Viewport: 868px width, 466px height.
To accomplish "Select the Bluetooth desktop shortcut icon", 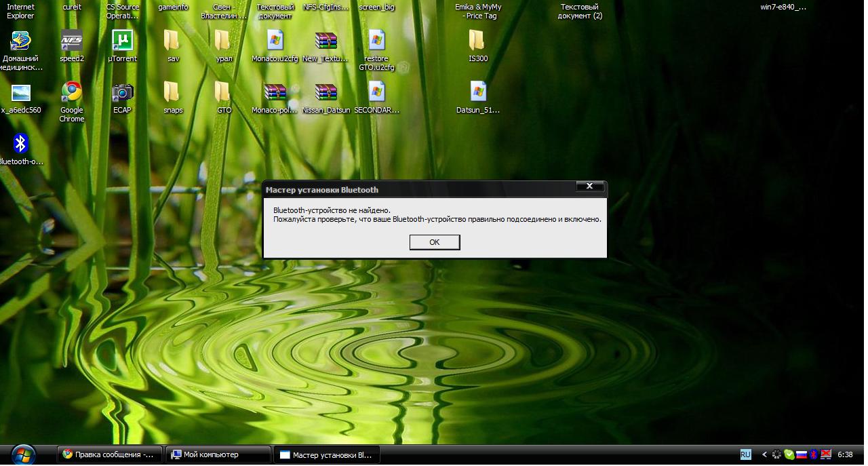I will tap(21, 144).
